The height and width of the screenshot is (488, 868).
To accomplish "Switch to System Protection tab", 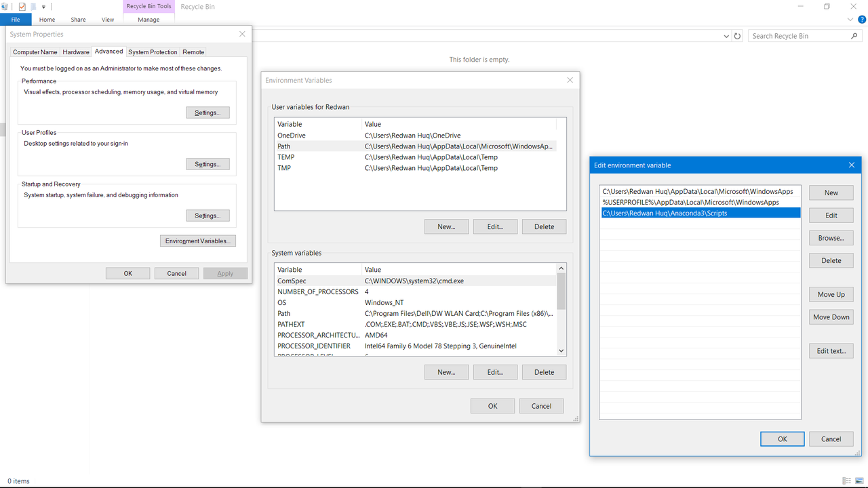I will [153, 52].
